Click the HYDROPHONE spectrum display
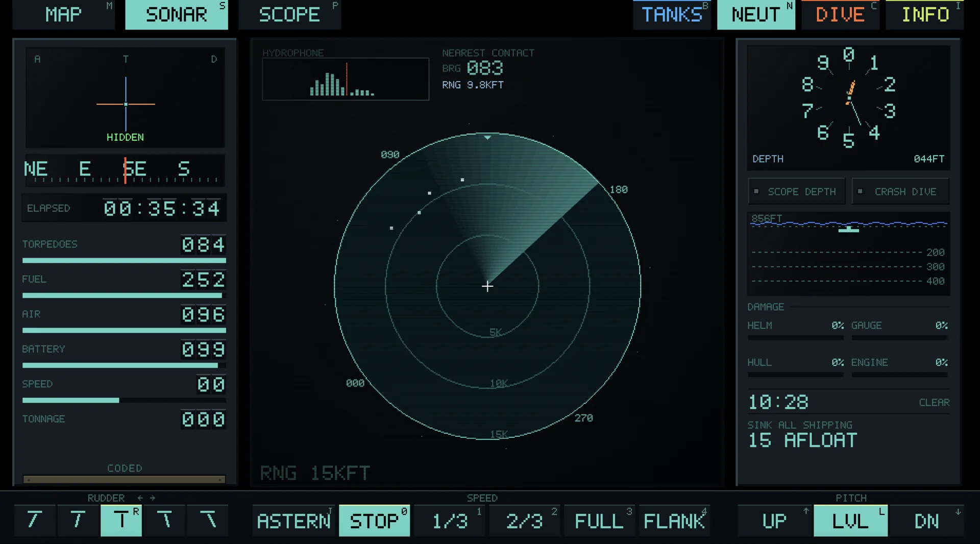This screenshot has width=980, height=544. (346, 79)
